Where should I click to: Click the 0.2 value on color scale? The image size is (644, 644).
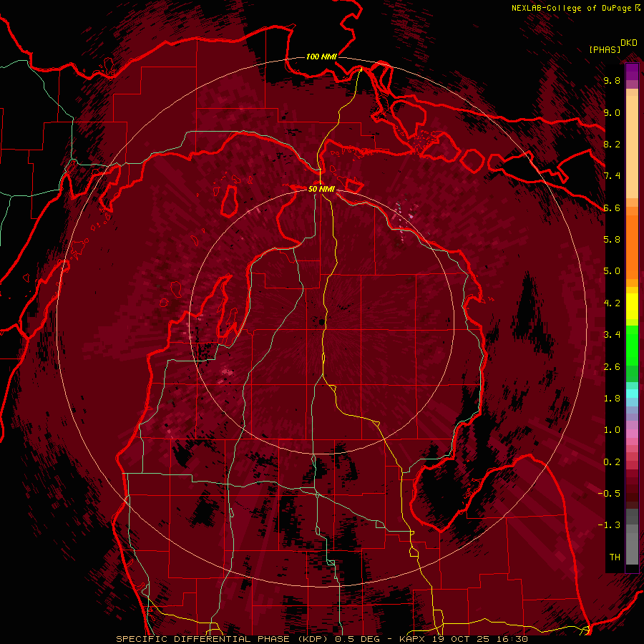(612, 462)
